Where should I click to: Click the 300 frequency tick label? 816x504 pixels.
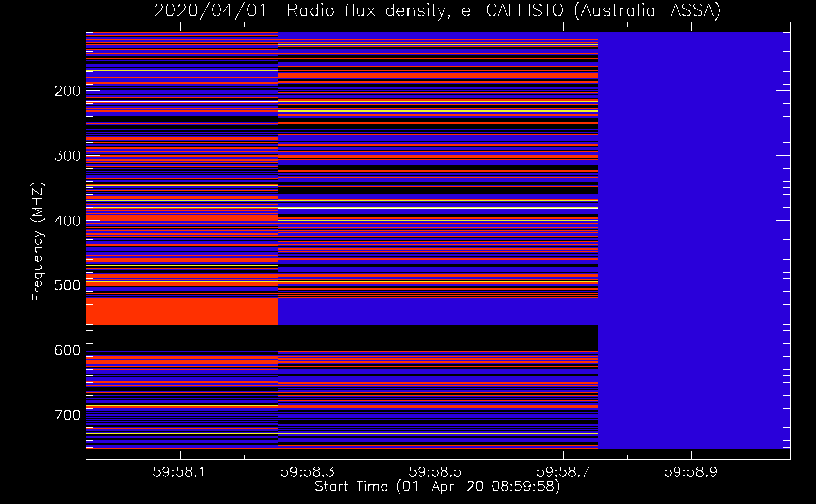tap(68, 156)
